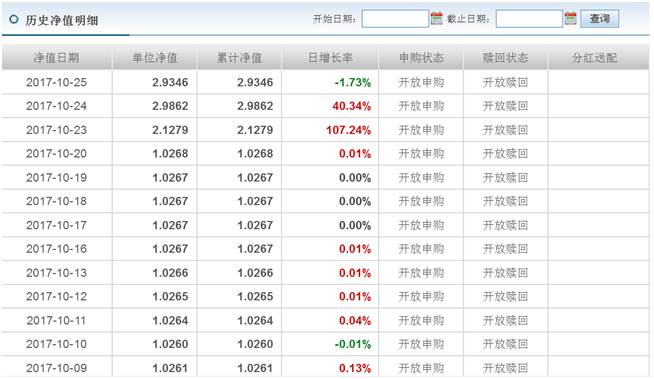Click 开放申购 in the 2017-10-09 row

pyautogui.click(x=421, y=368)
